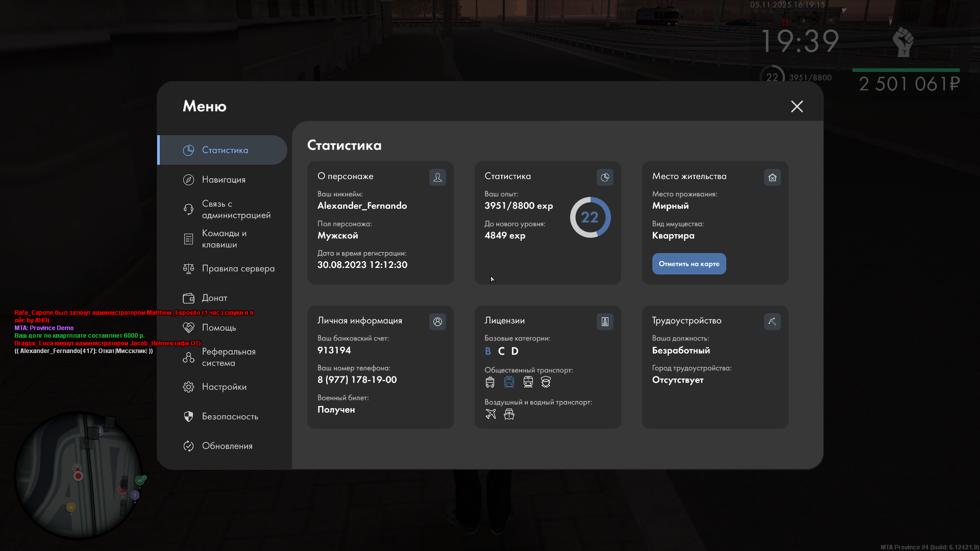The image size is (980, 551).
Task: Click the category B license letter
Action: click(488, 351)
